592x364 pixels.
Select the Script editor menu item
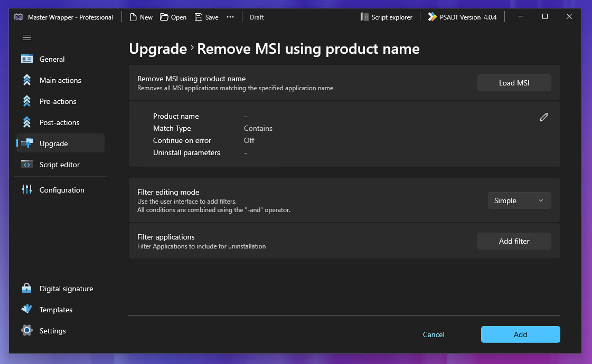[60, 165]
